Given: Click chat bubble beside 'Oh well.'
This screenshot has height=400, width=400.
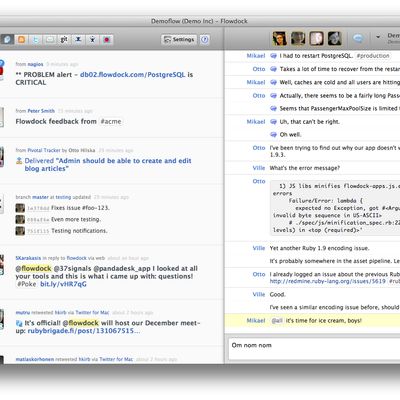Looking at the screenshot, I should pos(273,135).
